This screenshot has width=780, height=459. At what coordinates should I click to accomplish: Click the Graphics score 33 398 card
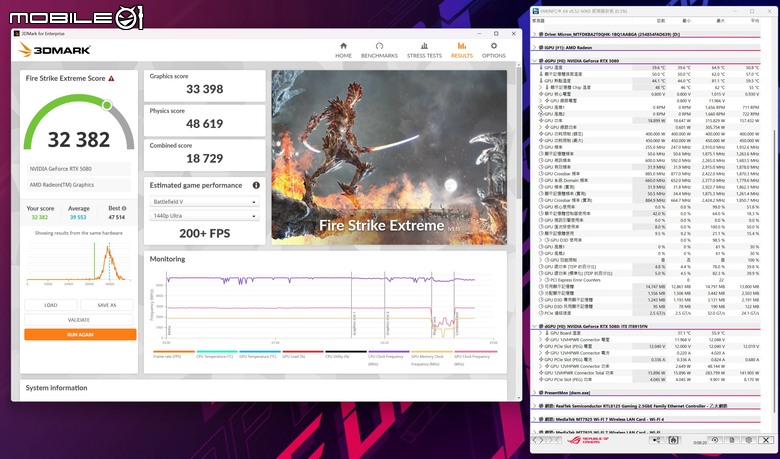[204, 86]
